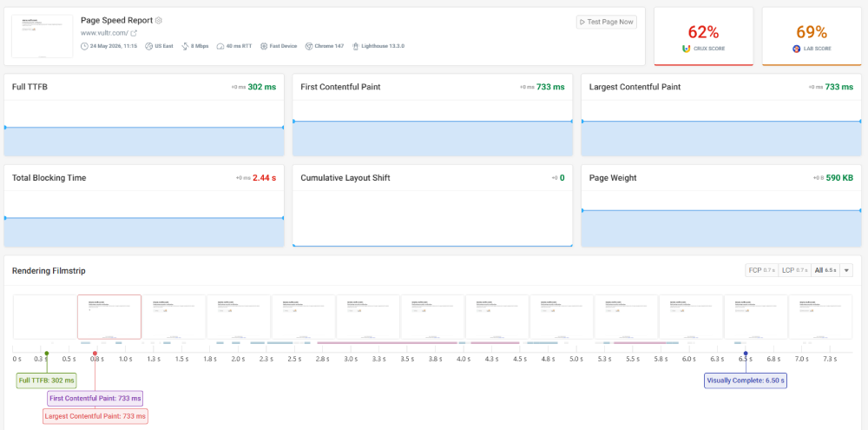This screenshot has height=430, width=868.
Task: Select the last filmstrip frame at 7.0 s
Action: (820, 316)
